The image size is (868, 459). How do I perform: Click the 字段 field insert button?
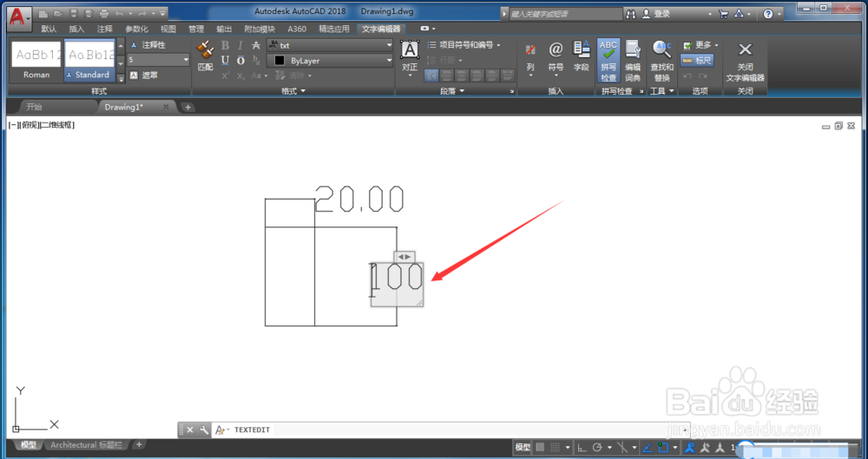point(582,56)
